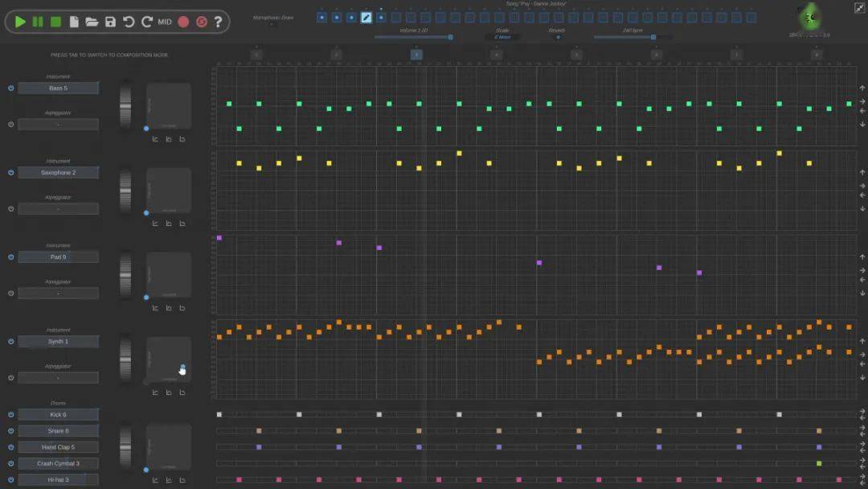Open the Hand Clap 5 drum selector
The width and height of the screenshot is (868, 489).
click(58, 447)
